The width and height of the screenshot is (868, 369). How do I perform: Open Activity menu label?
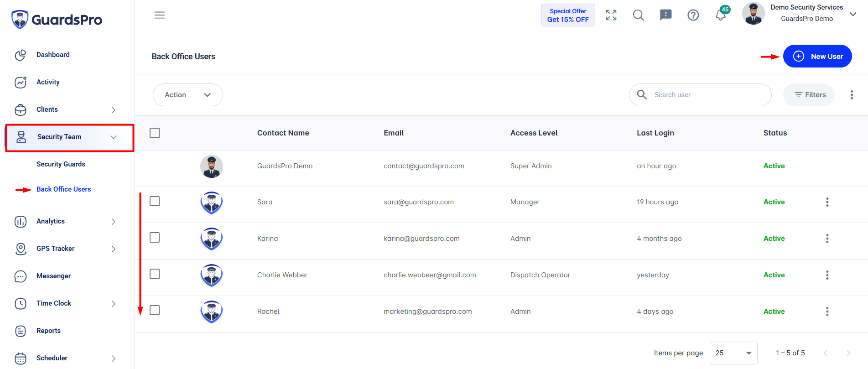pos(48,82)
